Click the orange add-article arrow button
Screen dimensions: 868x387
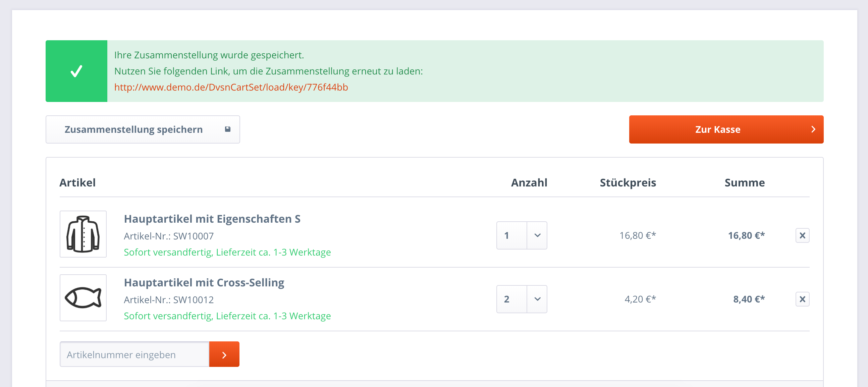[x=224, y=354]
